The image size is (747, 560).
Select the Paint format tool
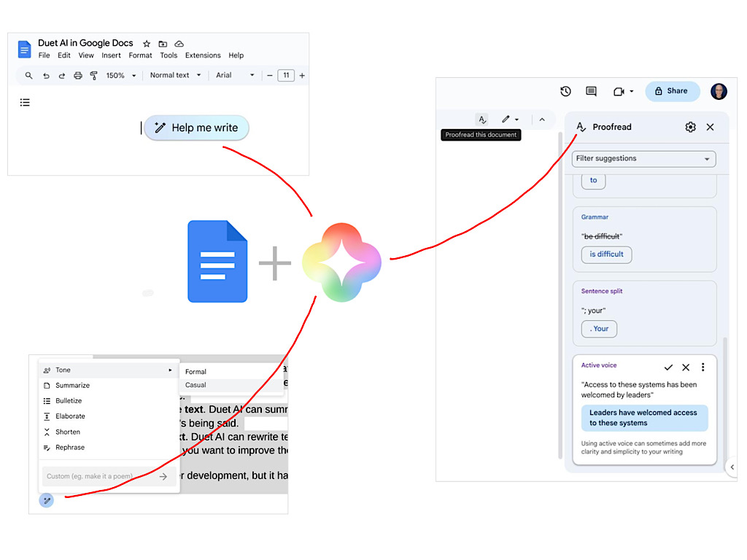[95, 75]
